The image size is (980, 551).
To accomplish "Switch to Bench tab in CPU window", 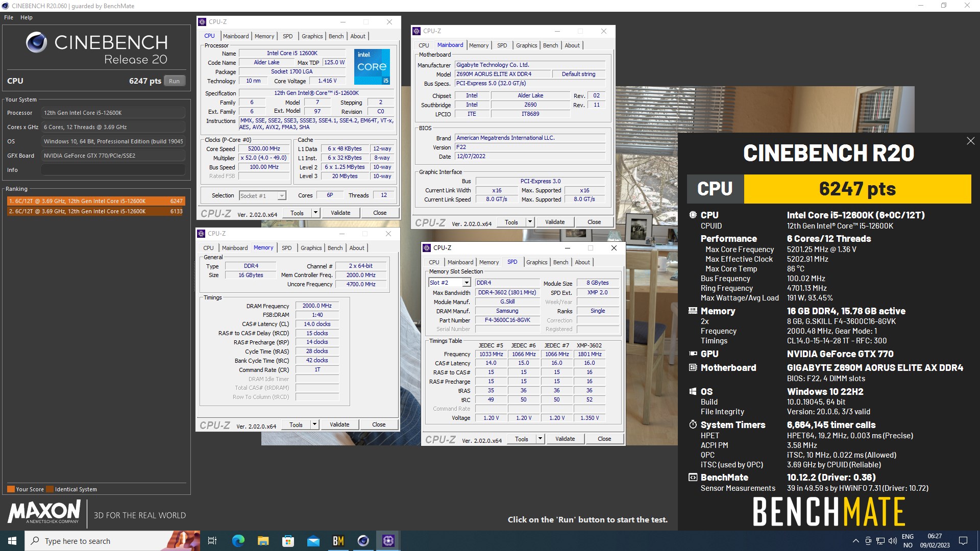I will tap(336, 36).
